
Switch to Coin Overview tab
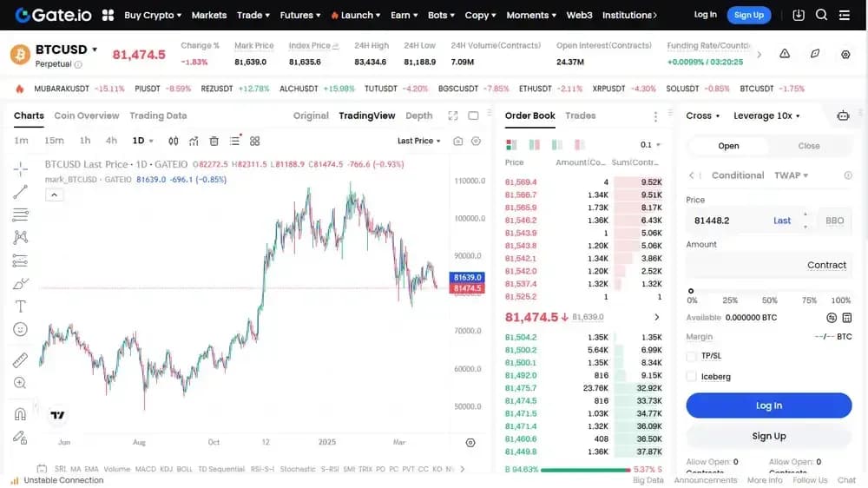(86, 115)
